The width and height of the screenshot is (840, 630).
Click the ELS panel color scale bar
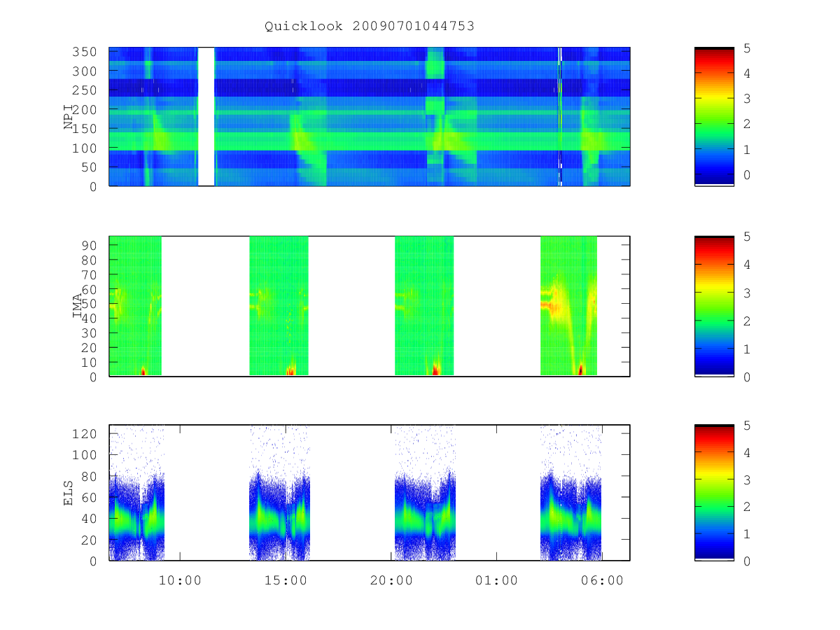pyautogui.click(x=714, y=493)
